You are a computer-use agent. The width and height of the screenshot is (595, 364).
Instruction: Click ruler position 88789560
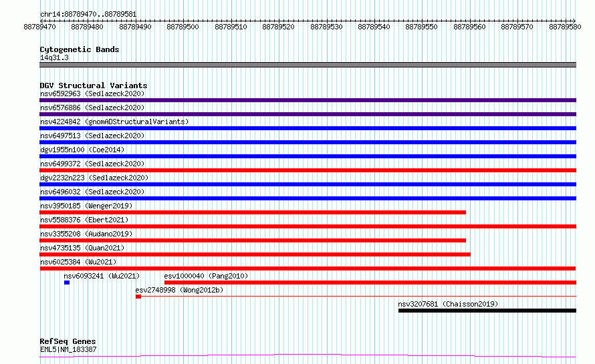coord(469,27)
